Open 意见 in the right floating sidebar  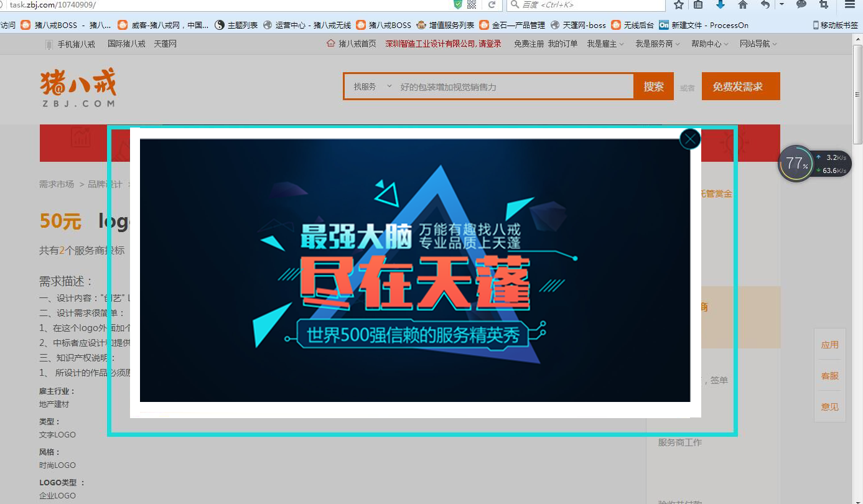830,407
